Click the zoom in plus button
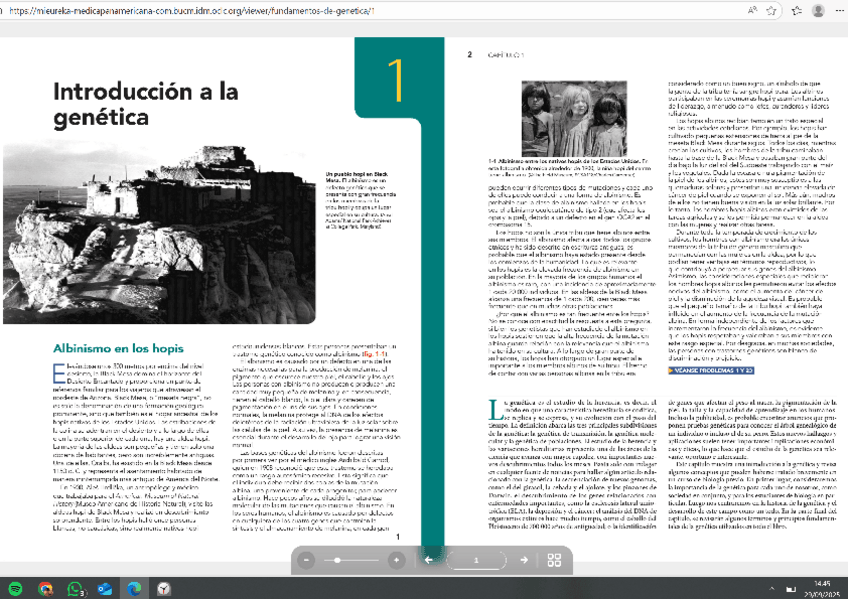 [x=396, y=560]
